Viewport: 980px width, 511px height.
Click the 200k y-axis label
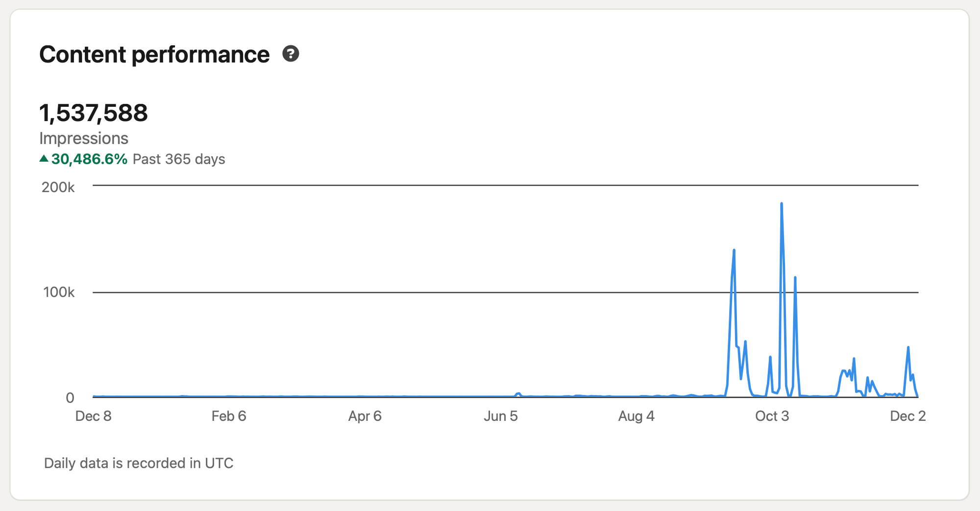pos(58,187)
